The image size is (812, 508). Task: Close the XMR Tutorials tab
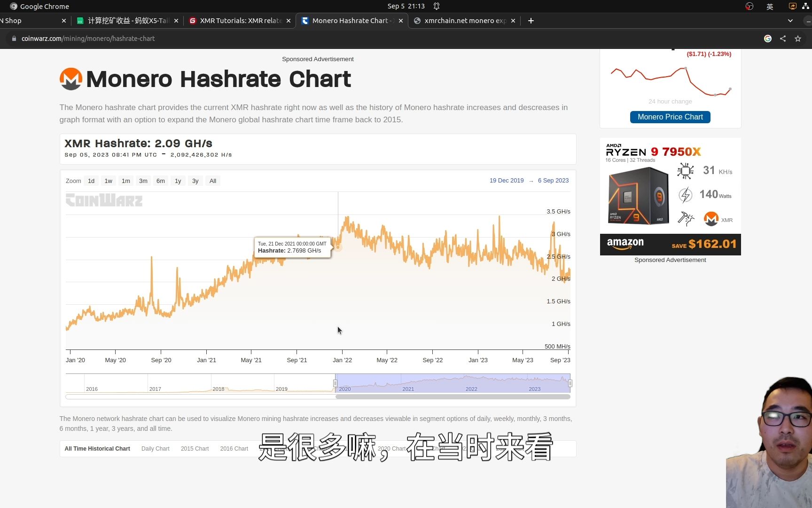click(x=289, y=21)
